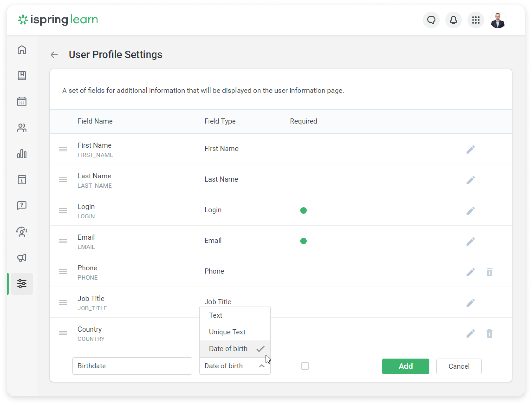The height and width of the screenshot is (405, 532).
Task: Open notifications bell
Action: (453, 20)
